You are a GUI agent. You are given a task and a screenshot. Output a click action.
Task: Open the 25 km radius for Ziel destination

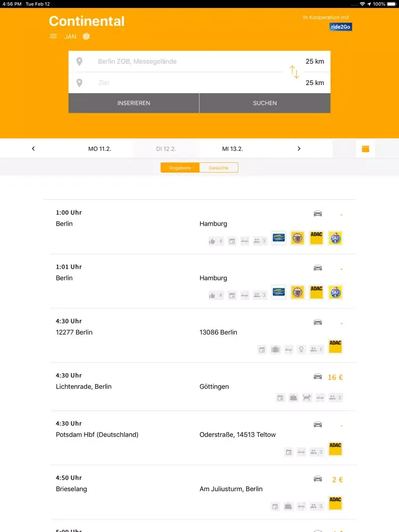point(315,83)
